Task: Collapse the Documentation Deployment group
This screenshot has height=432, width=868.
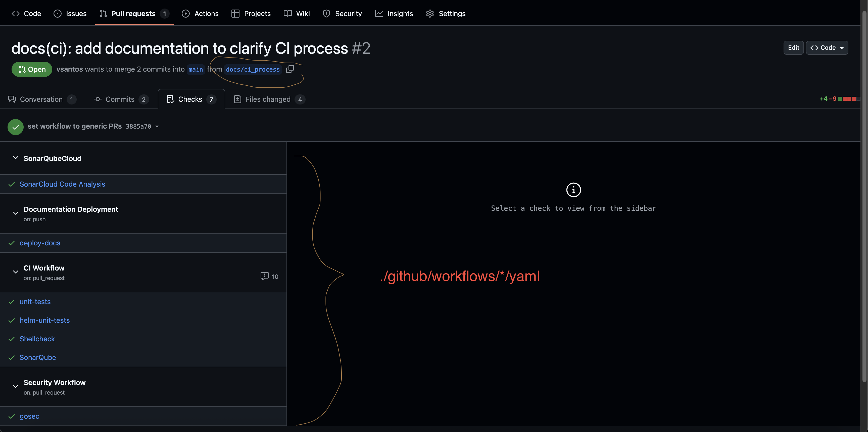Action: (x=16, y=213)
